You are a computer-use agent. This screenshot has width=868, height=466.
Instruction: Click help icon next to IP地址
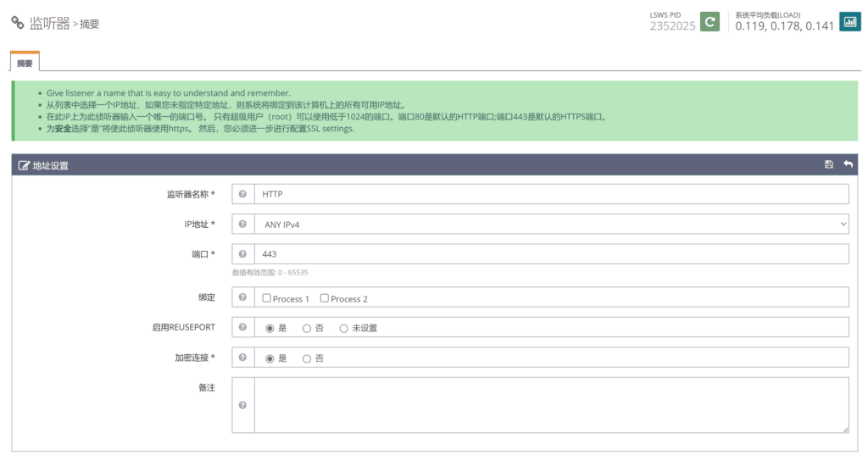243,225
